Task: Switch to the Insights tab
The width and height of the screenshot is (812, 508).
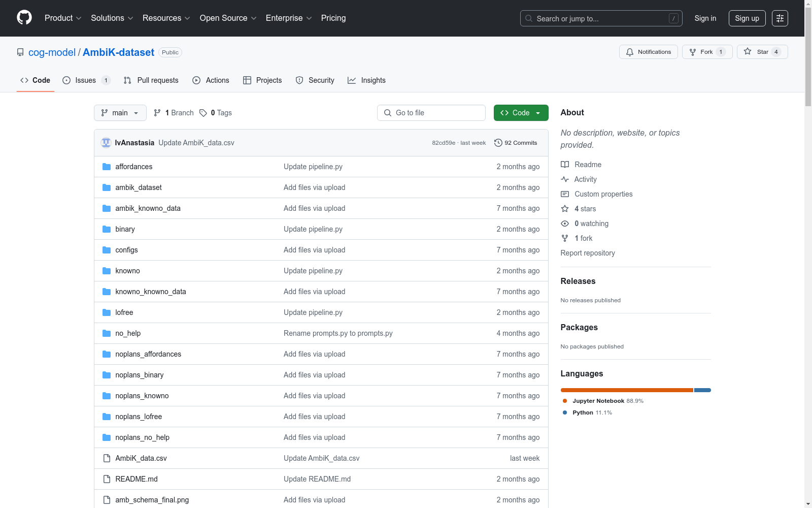Action: pyautogui.click(x=366, y=80)
